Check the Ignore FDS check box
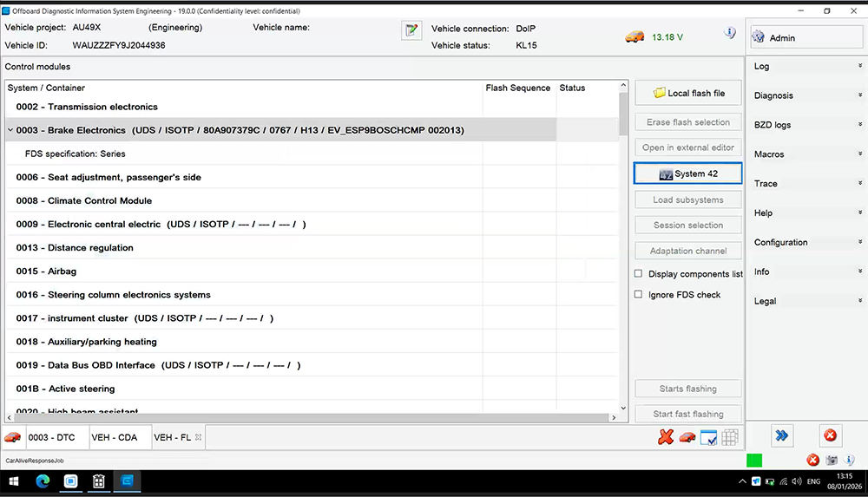Viewport: 868px width, 497px height. coord(639,295)
